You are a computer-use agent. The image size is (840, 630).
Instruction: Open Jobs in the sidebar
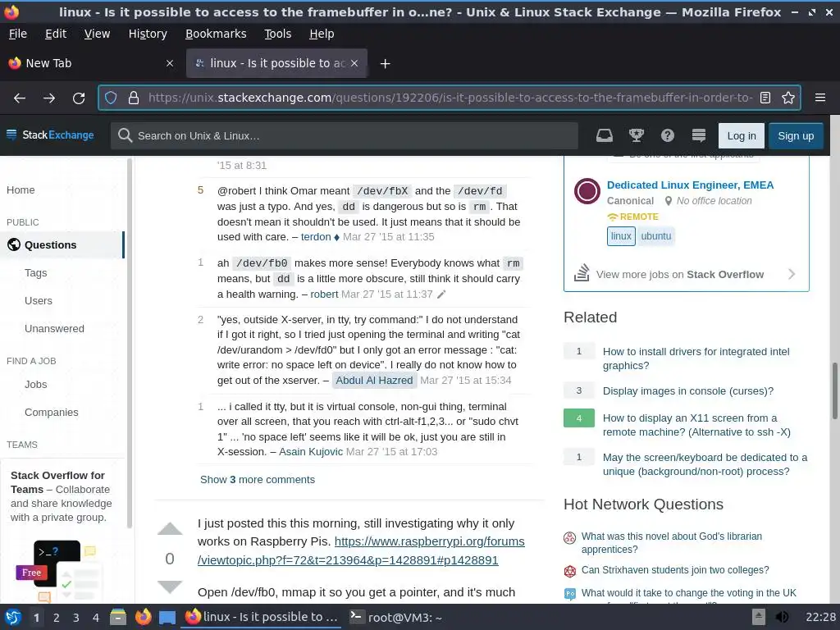(36, 384)
